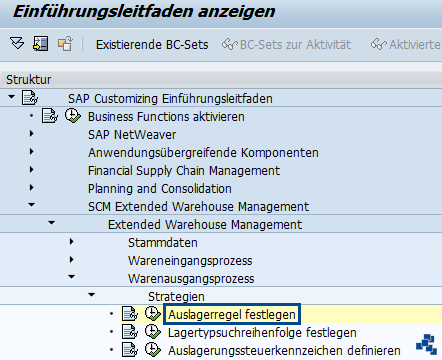Select Lagertypsuchreihenfolge festlegen entry
The height and width of the screenshot is (360, 442).
pos(262,333)
